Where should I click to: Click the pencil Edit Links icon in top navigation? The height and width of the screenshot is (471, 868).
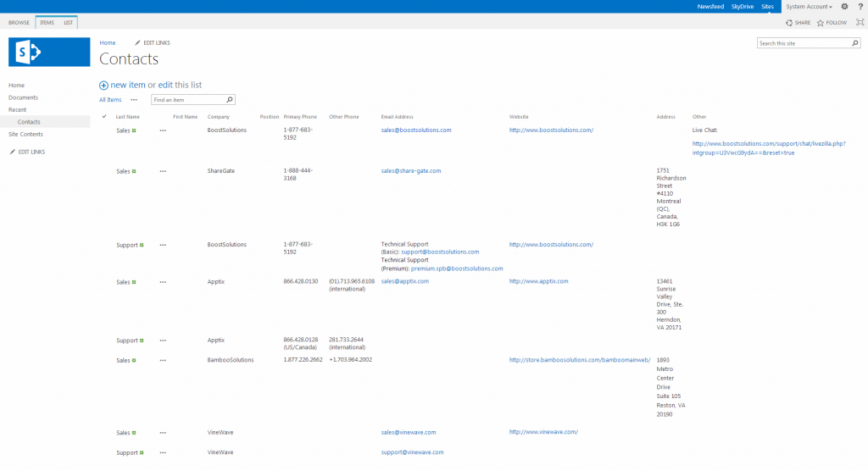click(137, 42)
